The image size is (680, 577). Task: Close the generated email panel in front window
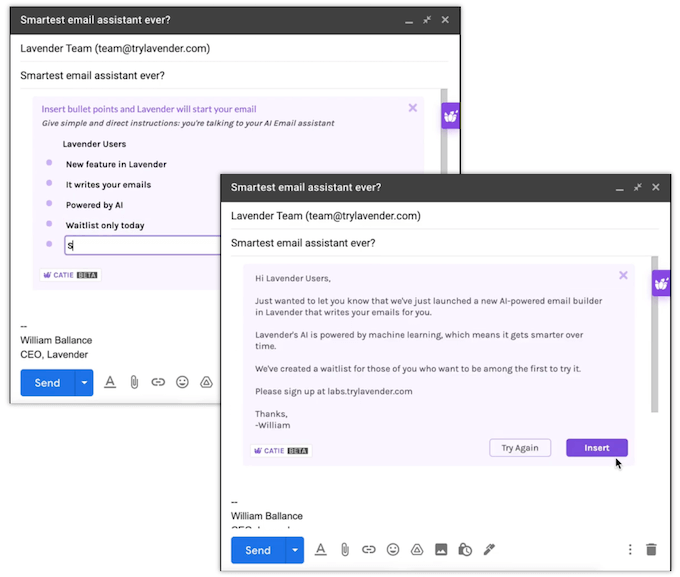(x=623, y=275)
